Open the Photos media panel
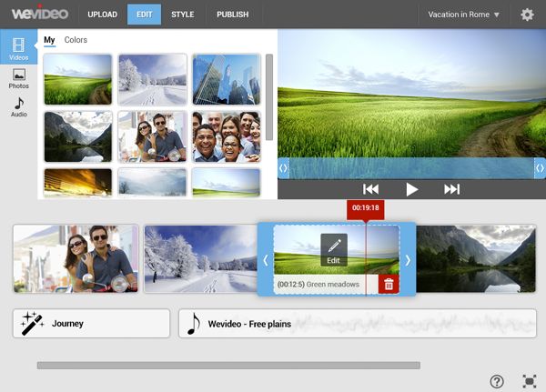This screenshot has width=546, height=392. [x=18, y=79]
